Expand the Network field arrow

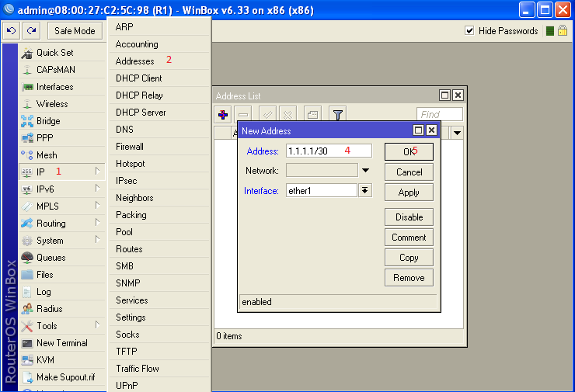(x=365, y=170)
